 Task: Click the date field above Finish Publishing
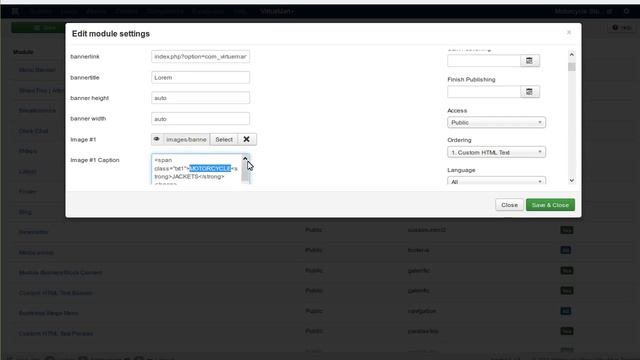[484, 61]
